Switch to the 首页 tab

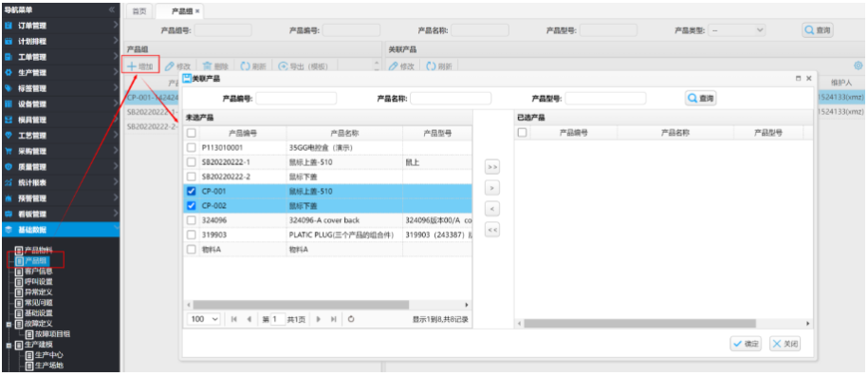point(139,11)
